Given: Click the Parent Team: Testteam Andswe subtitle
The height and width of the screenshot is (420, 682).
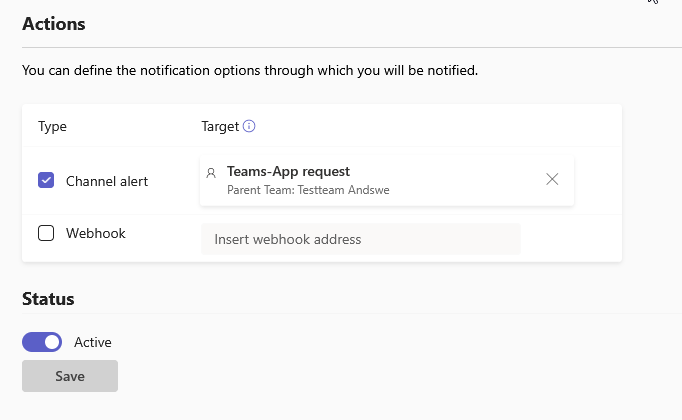Looking at the screenshot, I should pos(308,189).
